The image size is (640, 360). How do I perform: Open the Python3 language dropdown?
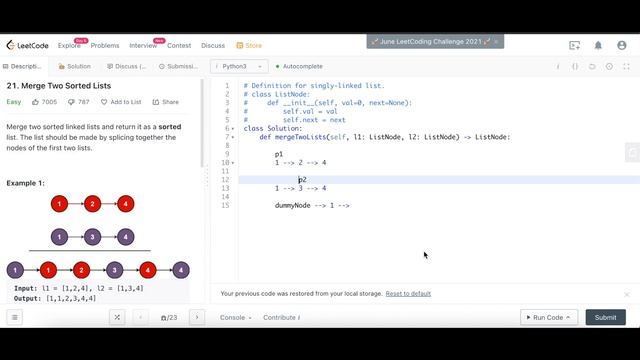coord(239,66)
